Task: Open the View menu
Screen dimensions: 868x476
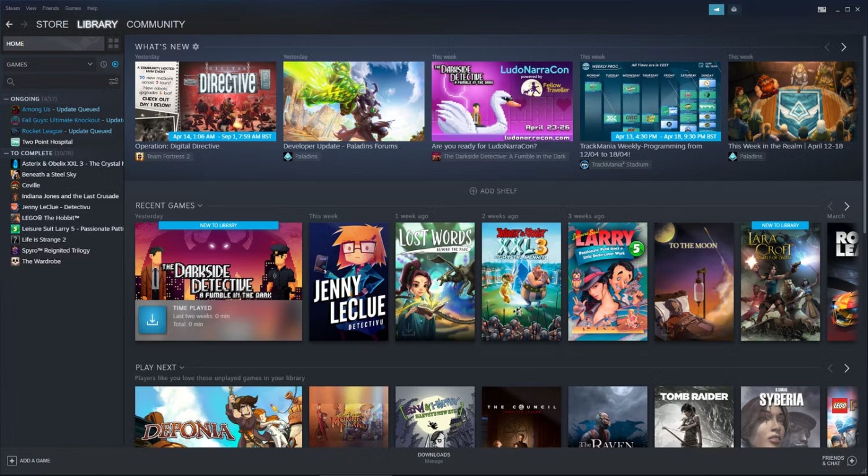Action: (x=31, y=8)
